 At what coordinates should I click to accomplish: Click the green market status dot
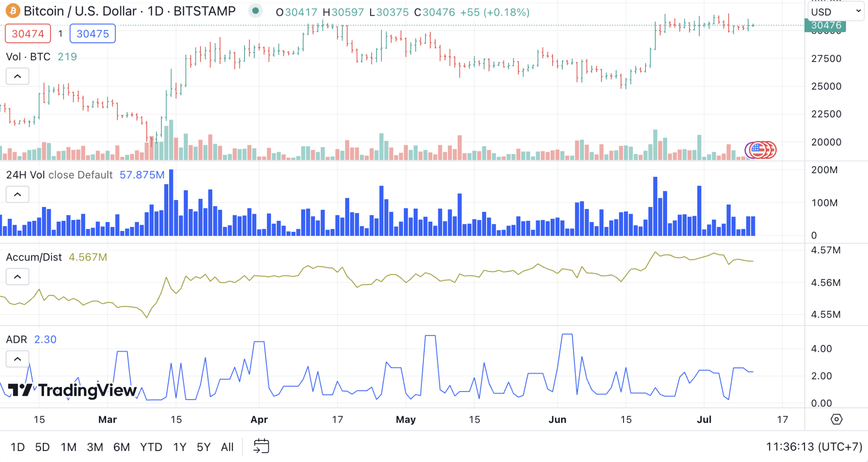click(x=255, y=11)
